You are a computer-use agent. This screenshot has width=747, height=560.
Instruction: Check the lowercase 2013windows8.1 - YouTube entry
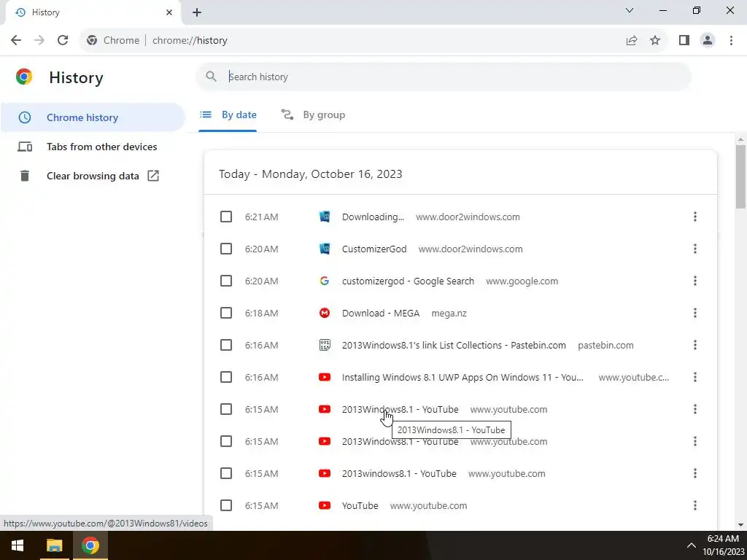[226, 473]
